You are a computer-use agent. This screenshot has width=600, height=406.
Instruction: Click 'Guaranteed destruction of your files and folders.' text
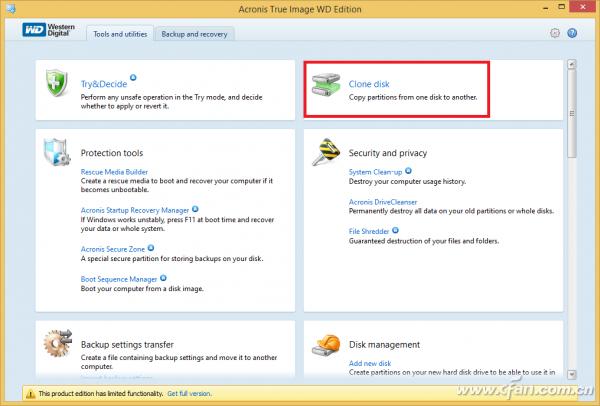tap(424, 241)
